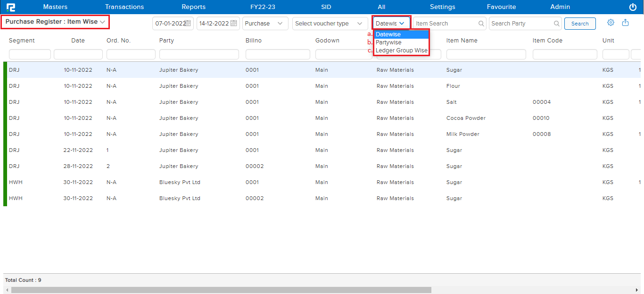Choose Ledger Group Wise option
This screenshot has height=294, width=644.
401,50
